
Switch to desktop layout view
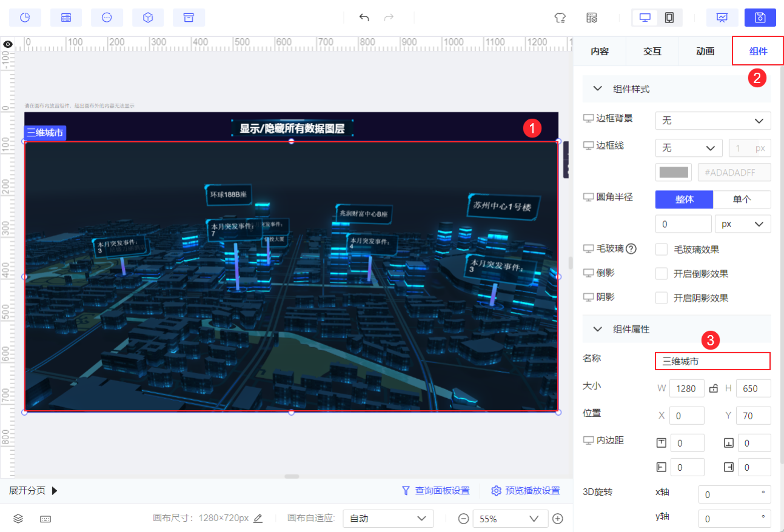coord(645,18)
